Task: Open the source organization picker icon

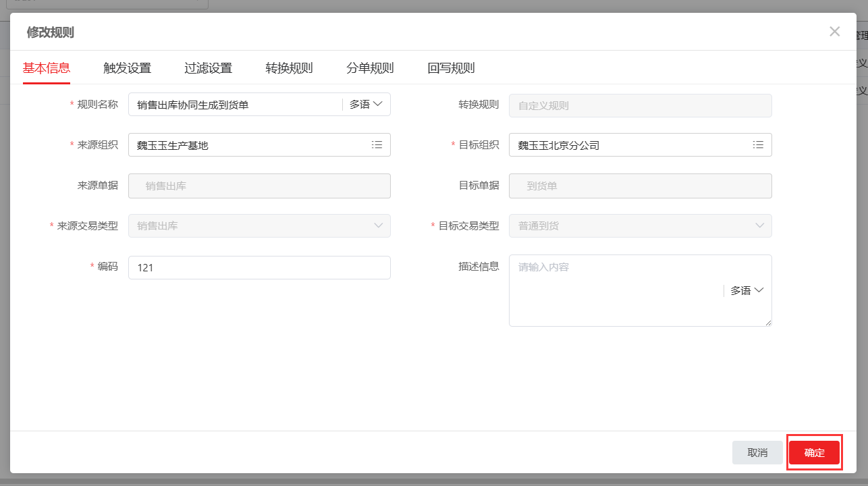Action: [x=377, y=144]
